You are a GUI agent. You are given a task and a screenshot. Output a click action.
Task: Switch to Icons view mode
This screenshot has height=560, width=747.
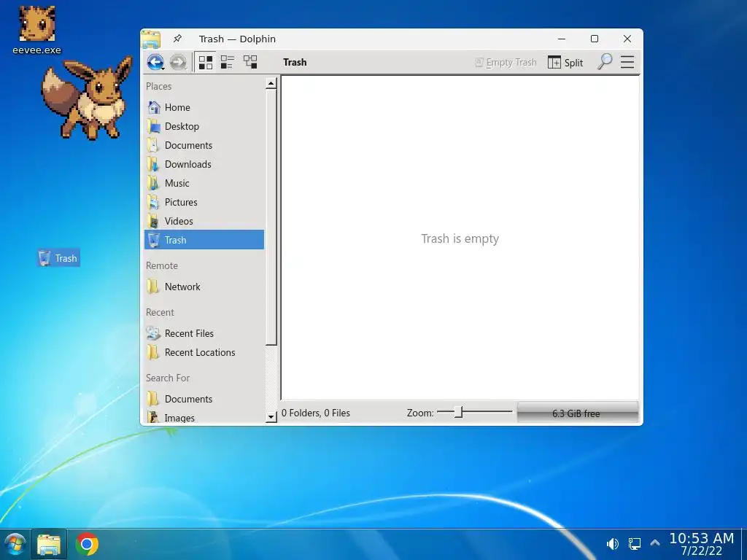click(205, 63)
